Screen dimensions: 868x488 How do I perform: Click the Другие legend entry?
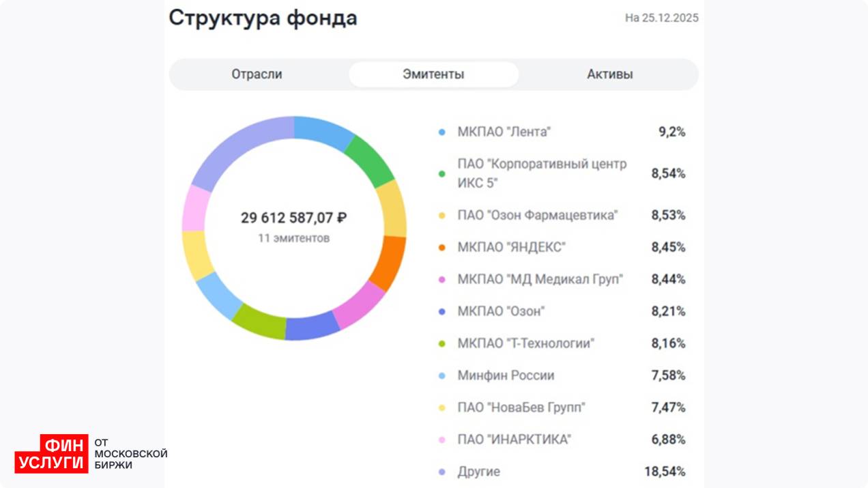point(478,472)
